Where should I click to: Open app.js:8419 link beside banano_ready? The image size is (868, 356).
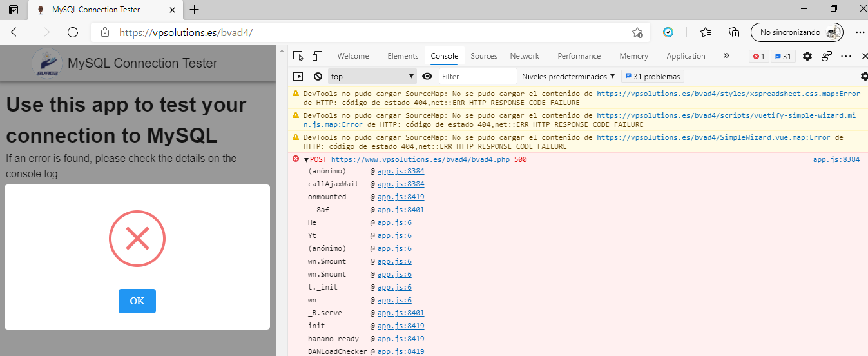(401, 339)
